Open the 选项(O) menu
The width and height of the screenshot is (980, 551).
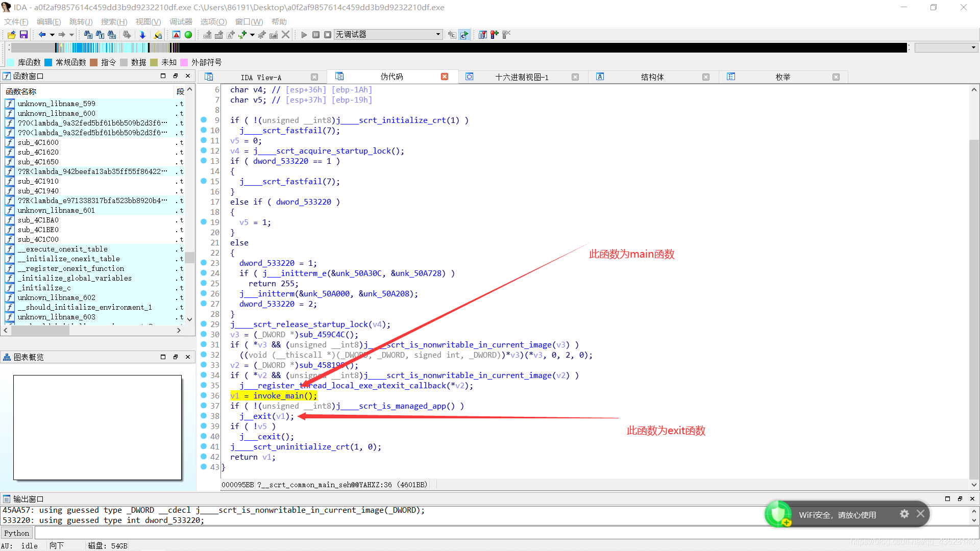tap(213, 21)
